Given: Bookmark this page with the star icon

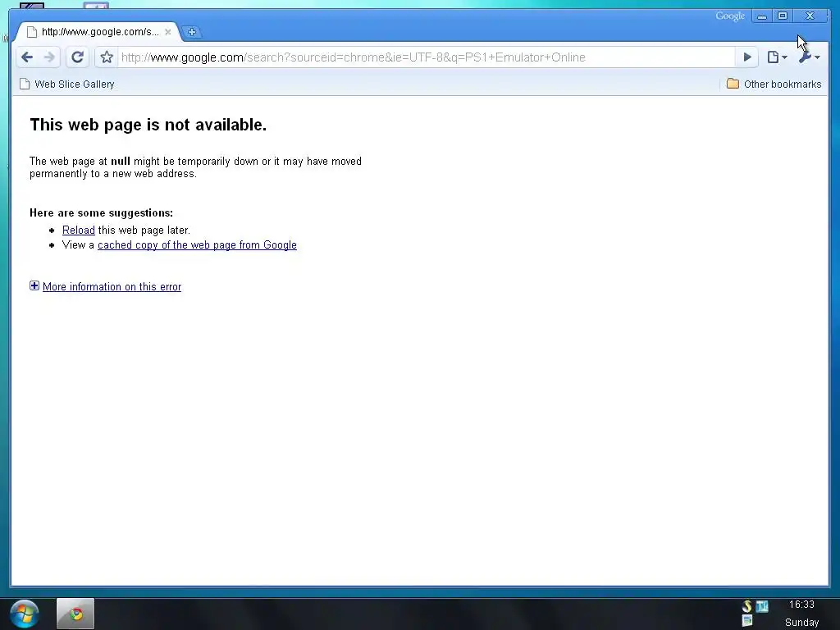Looking at the screenshot, I should click(107, 57).
